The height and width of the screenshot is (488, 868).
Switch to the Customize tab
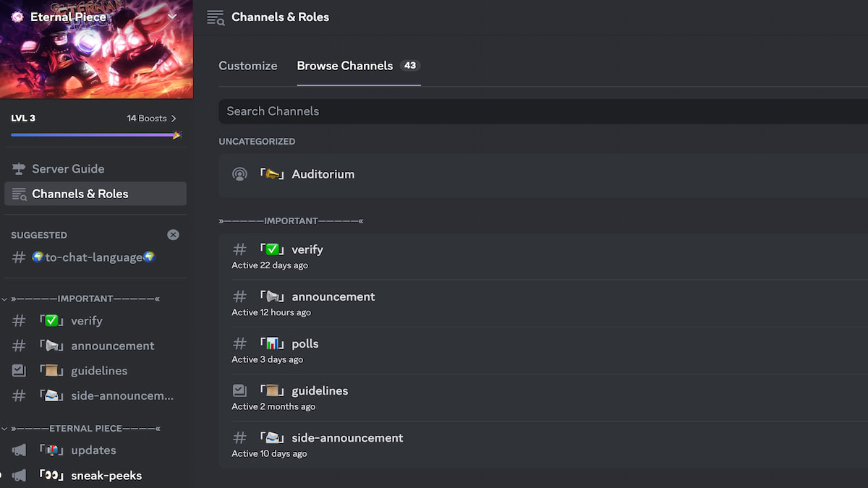248,66
